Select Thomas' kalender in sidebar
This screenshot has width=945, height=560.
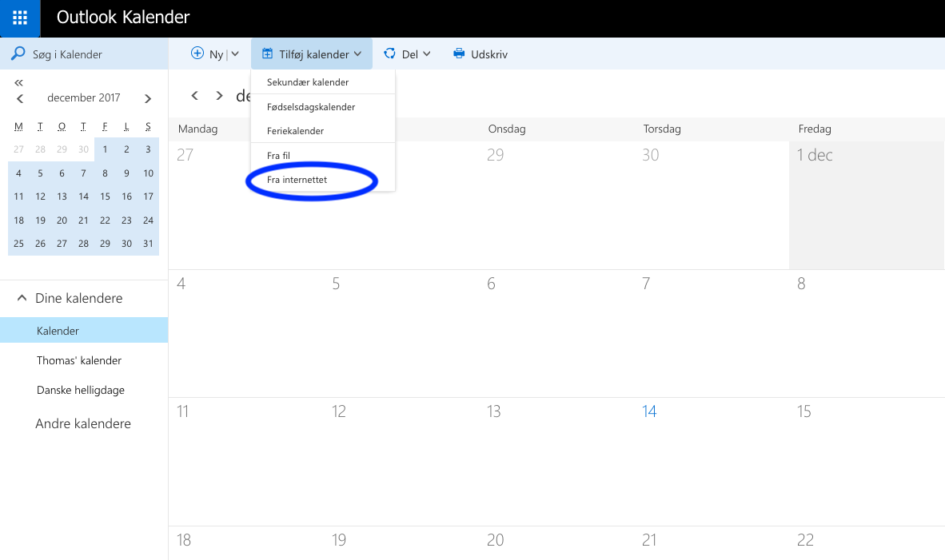tap(78, 360)
